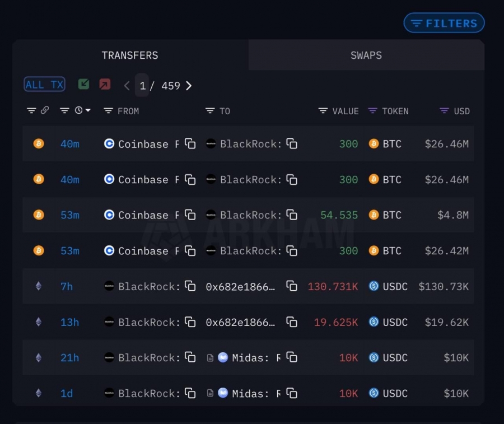504x424 pixels.
Task: Copy Coinbase address in first 40m row
Action: click(190, 143)
